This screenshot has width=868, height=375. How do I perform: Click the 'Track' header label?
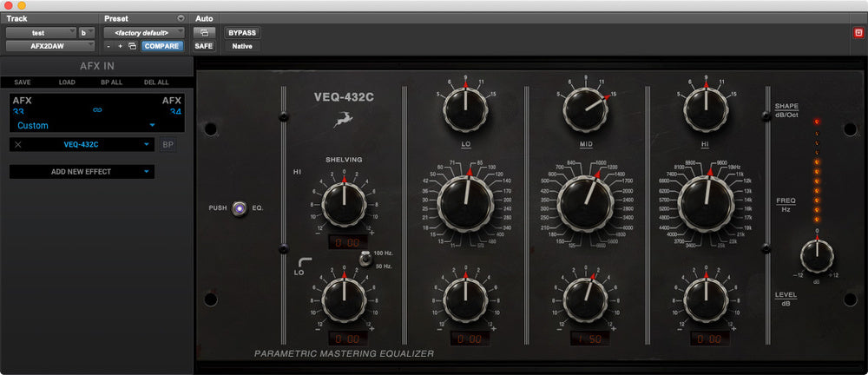[x=16, y=18]
